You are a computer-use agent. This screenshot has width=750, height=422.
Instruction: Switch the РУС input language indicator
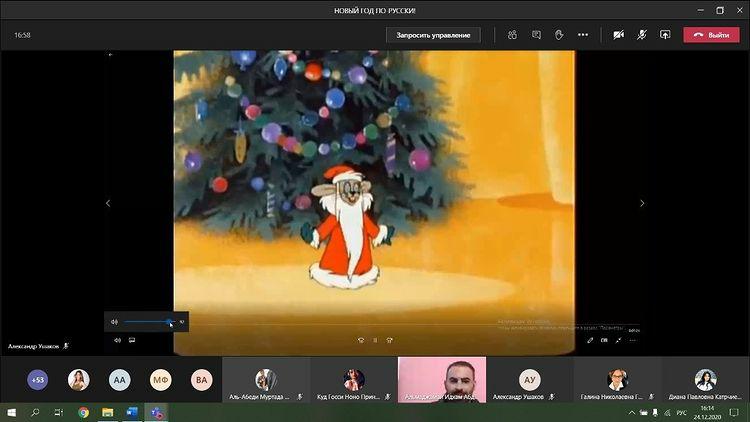[x=682, y=412]
